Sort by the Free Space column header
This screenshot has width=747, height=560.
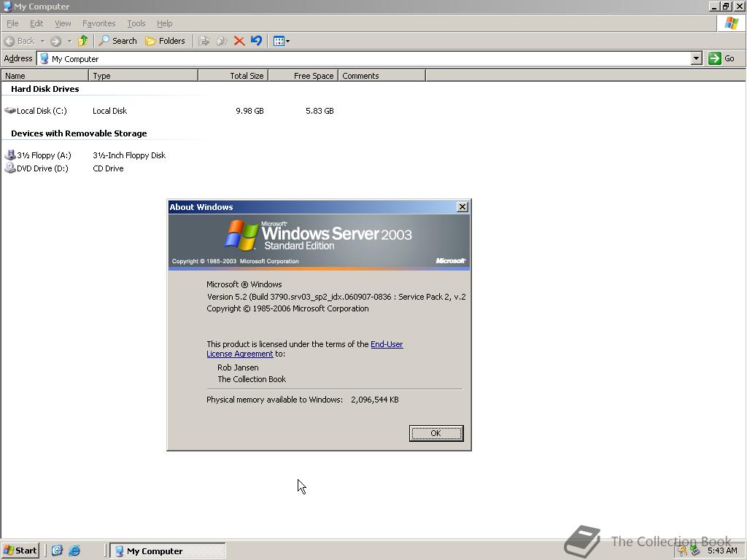click(303, 76)
